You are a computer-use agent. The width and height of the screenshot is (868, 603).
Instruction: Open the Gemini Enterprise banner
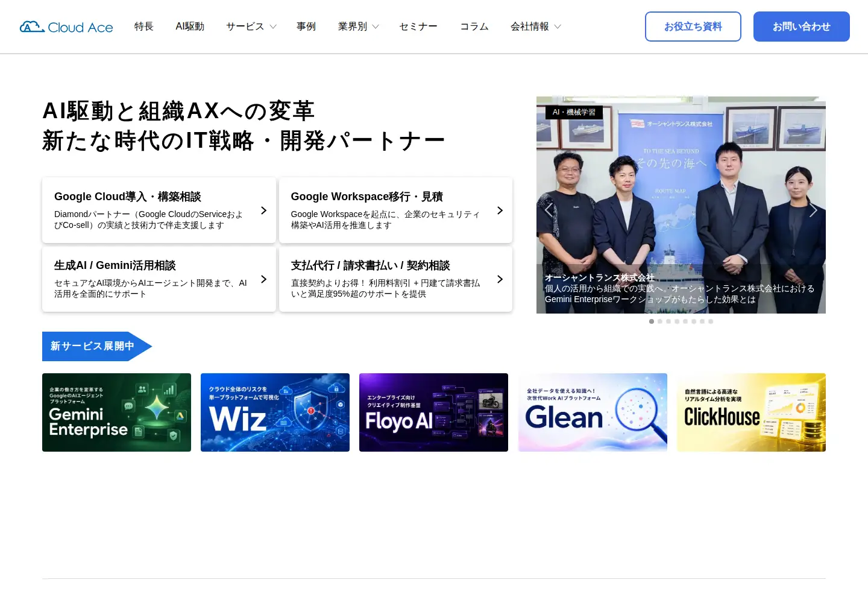pyautogui.click(x=116, y=412)
